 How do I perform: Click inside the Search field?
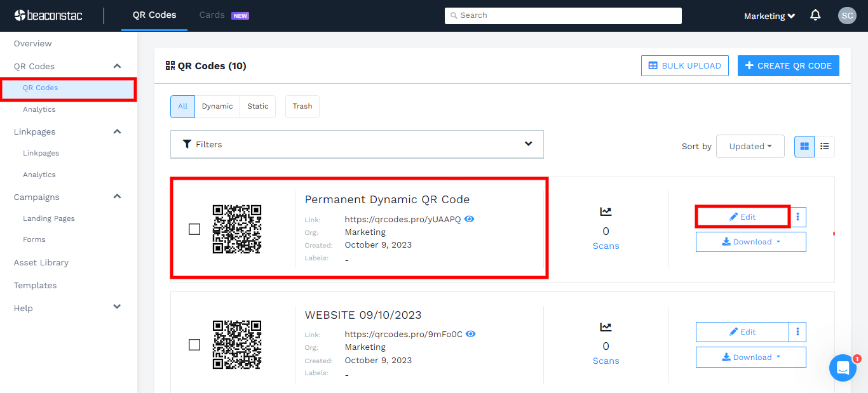pos(563,15)
